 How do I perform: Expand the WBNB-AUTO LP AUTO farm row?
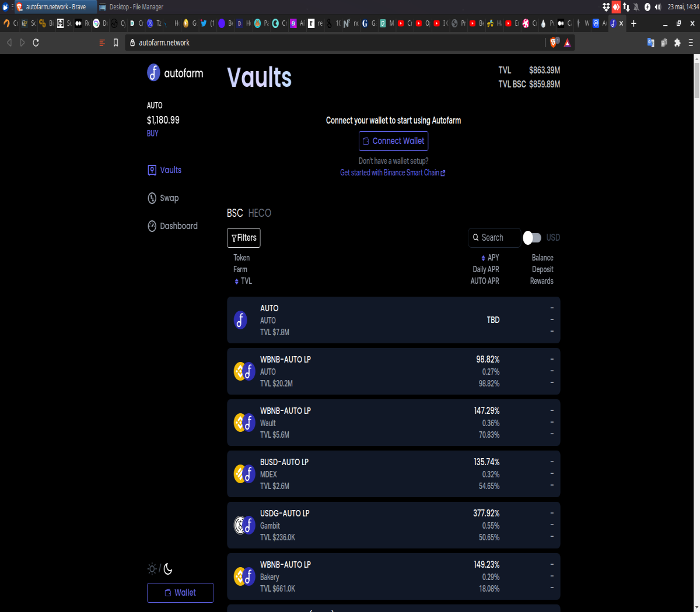coord(394,371)
